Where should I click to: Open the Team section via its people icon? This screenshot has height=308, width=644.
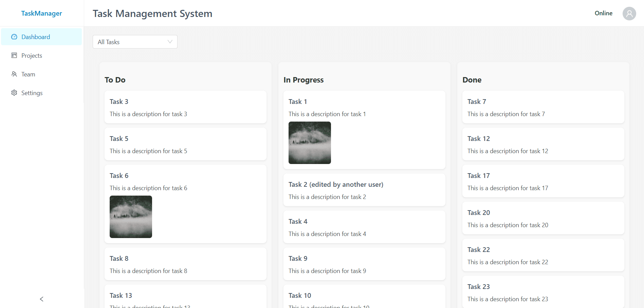[x=14, y=74]
